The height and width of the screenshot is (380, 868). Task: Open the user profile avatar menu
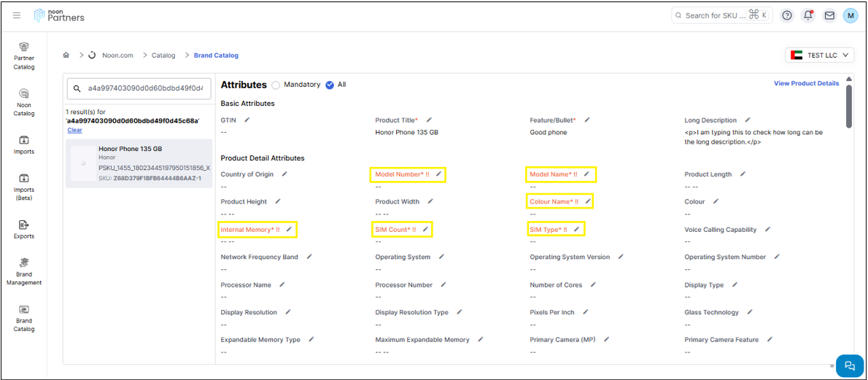point(850,15)
